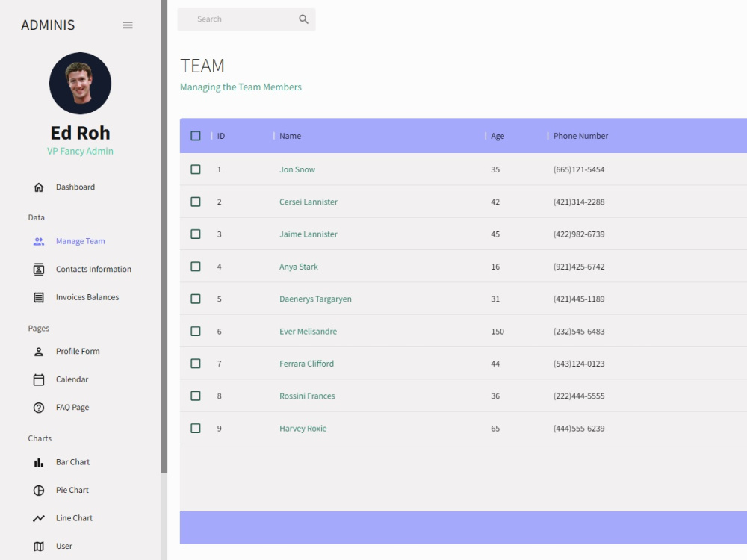Image resolution: width=747 pixels, height=560 pixels.
Task: Collapse the sidebar with the hamburger toggle
Action: tap(127, 25)
